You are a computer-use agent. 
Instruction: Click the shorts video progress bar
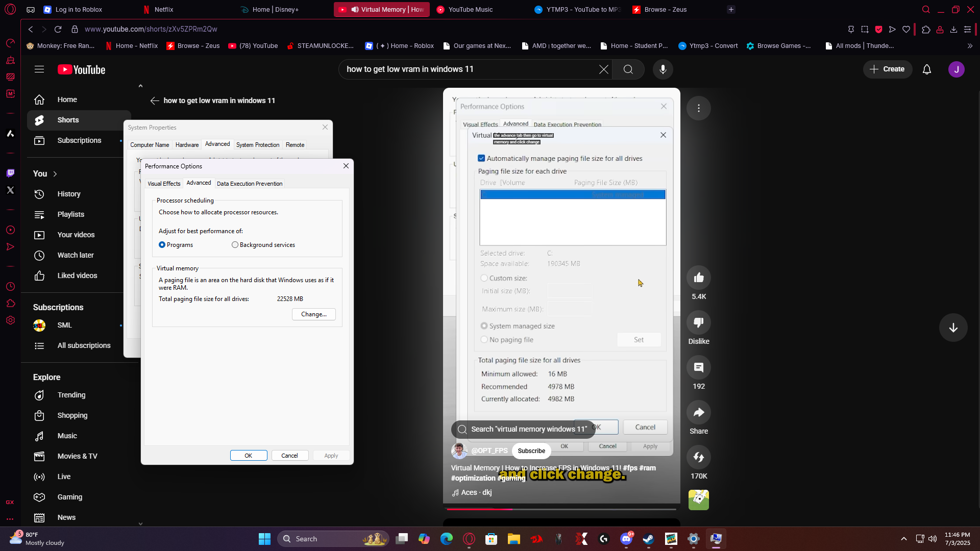click(x=561, y=509)
